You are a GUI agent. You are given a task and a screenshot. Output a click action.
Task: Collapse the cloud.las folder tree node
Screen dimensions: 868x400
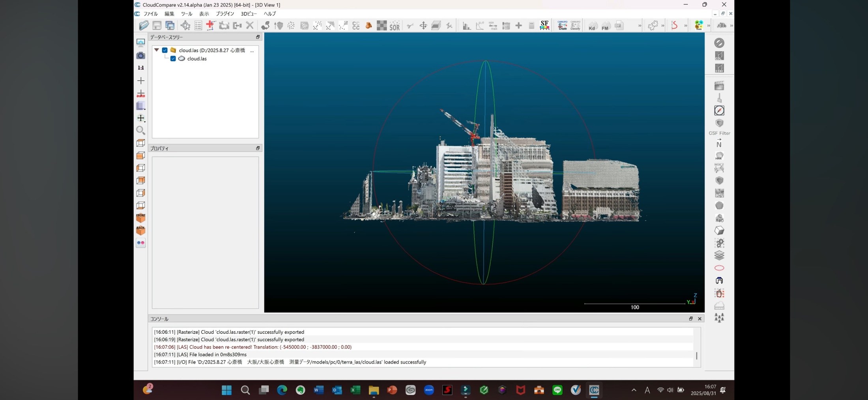click(157, 50)
